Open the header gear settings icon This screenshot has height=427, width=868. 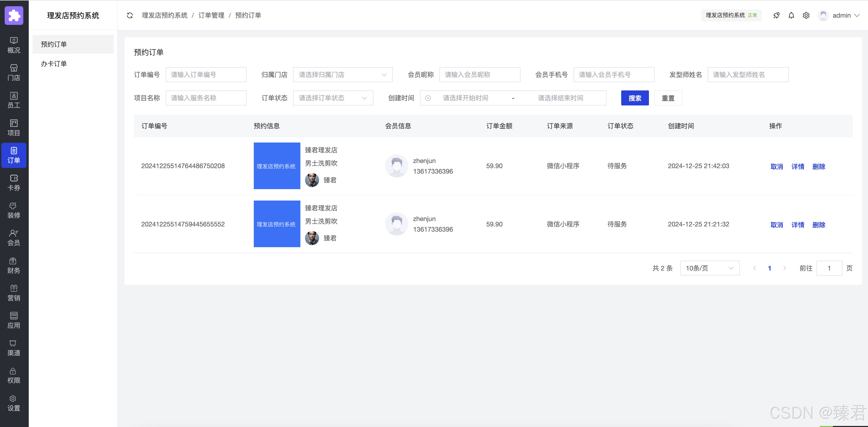[x=806, y=16]
